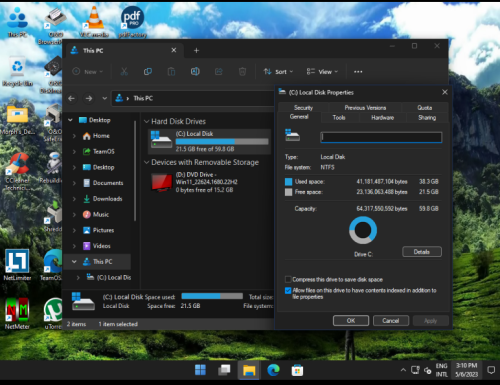The image size is (500, 385).
Task: Show hidden tray icons chevron
Action: click(x=403, y=370)
